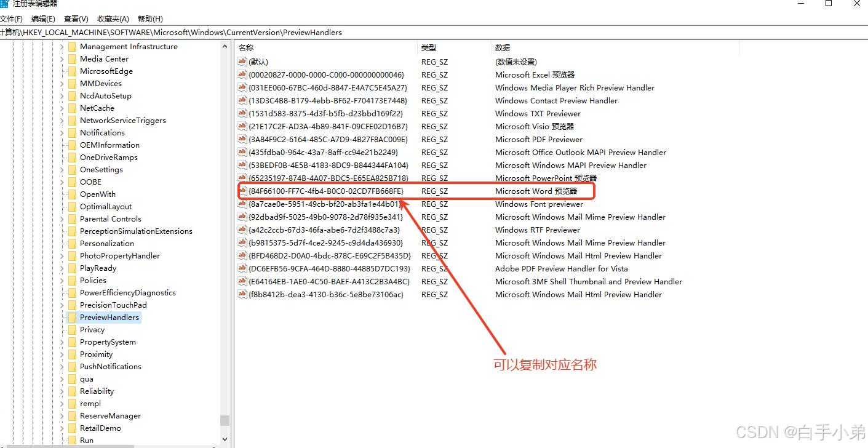Sort values by the 名称 column header

coord(325,47)
